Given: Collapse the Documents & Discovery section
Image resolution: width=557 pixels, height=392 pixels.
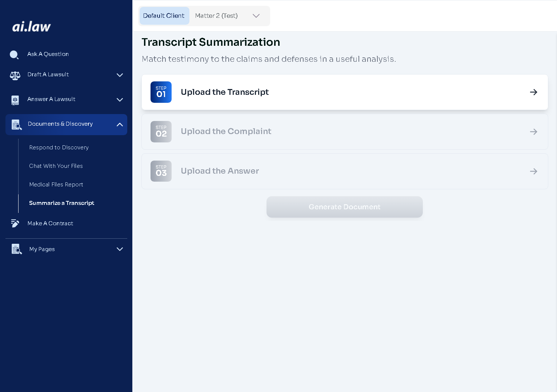Looking at the screenshot, I should (120, 125).
